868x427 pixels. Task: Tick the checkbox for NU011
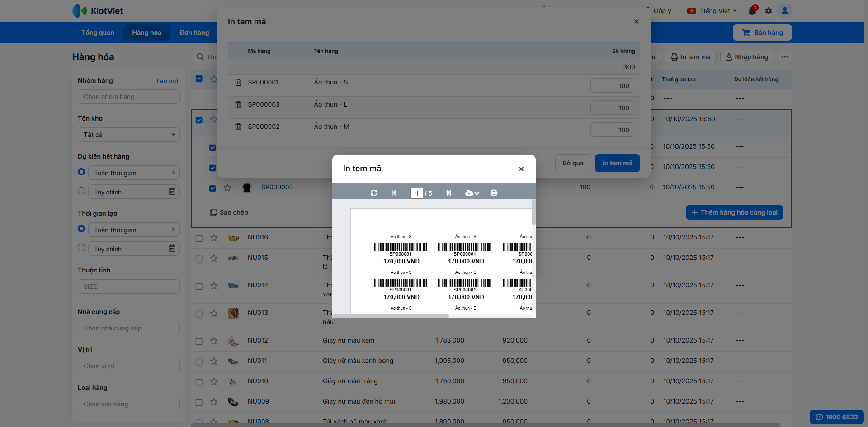point(199,361)
